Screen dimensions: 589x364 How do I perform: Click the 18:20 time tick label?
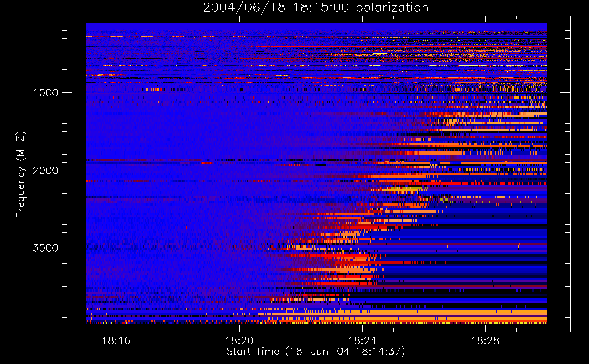tap(239, 341)
